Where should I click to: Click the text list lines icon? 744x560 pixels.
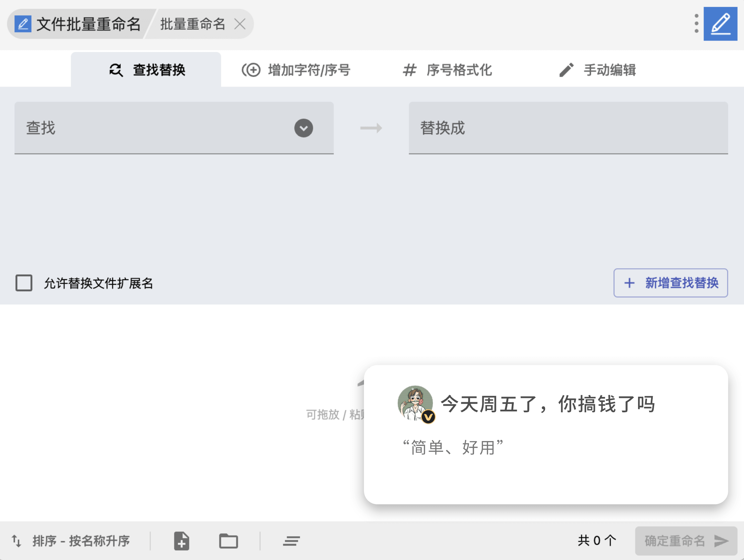tap(291, 541)
